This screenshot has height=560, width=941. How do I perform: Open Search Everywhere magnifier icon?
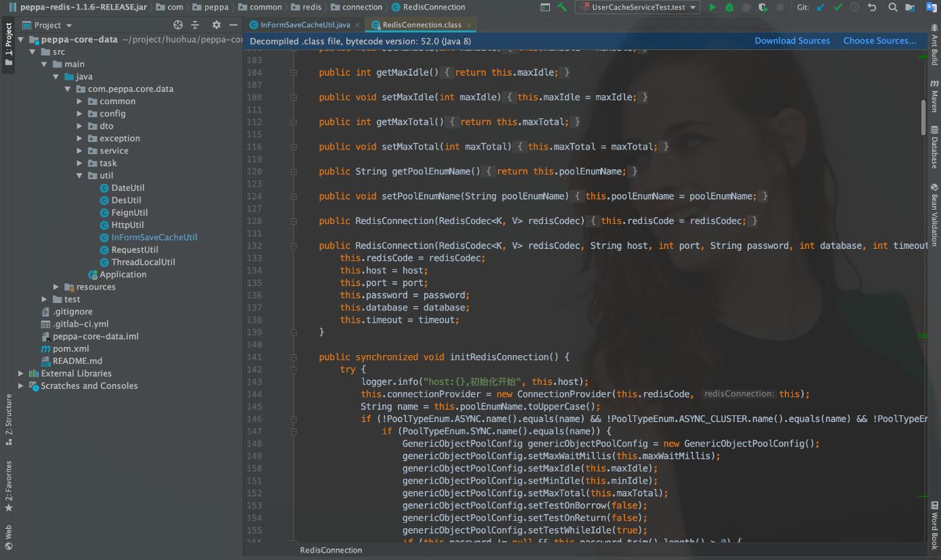point(893,7)
